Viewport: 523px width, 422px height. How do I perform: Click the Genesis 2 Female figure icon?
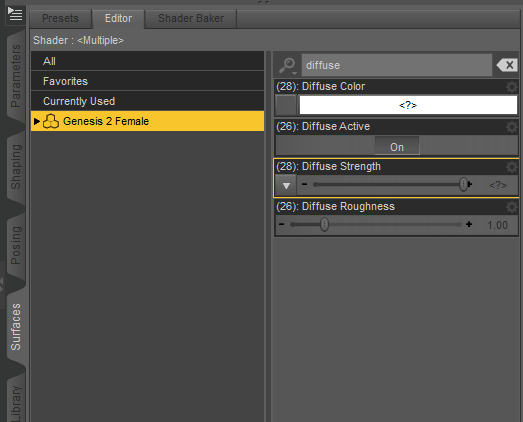(51, 121)
